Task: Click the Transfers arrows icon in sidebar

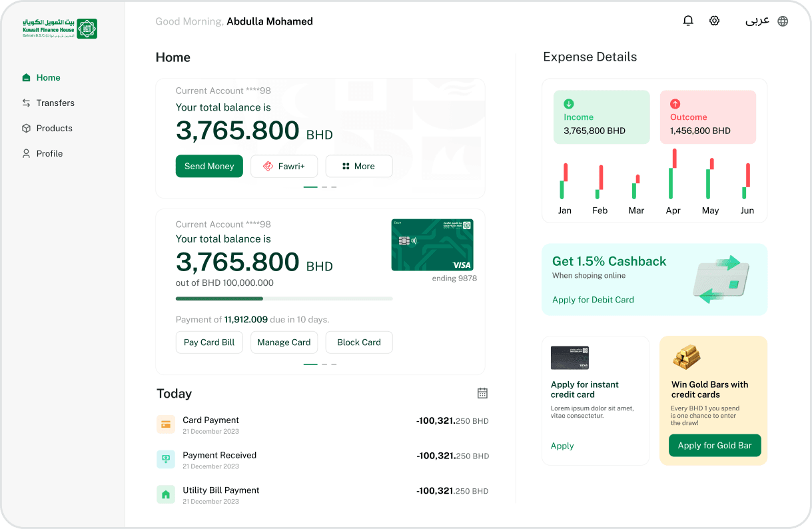Action: coord(26,103)
